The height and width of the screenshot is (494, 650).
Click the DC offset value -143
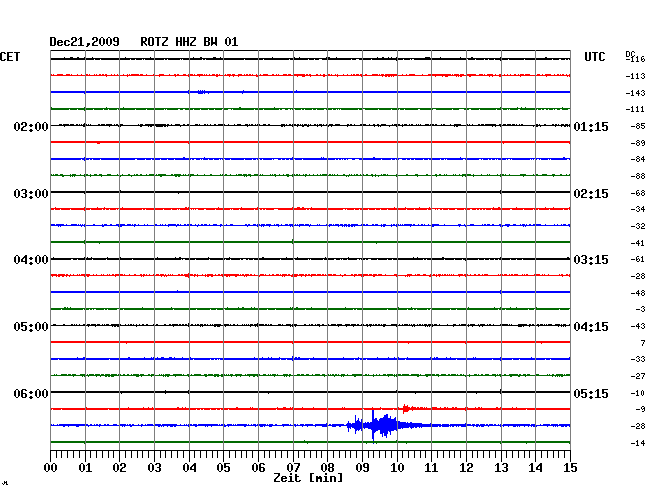coord(635,93)
